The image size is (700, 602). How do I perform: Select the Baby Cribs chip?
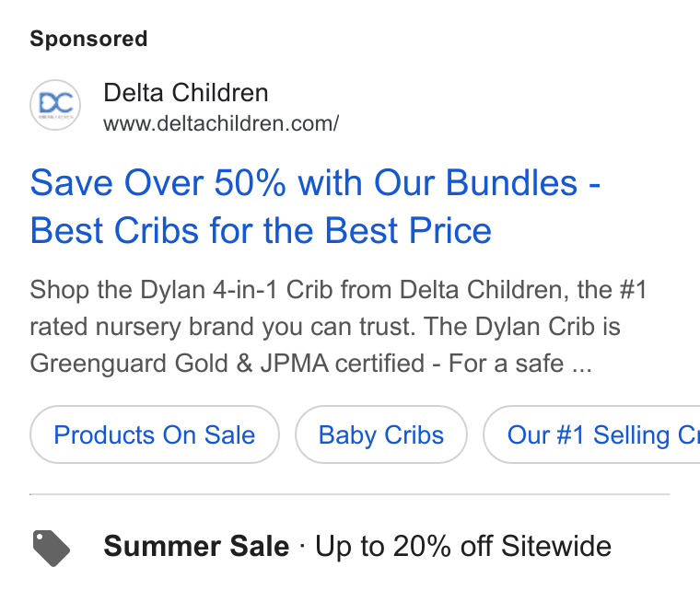380,434
